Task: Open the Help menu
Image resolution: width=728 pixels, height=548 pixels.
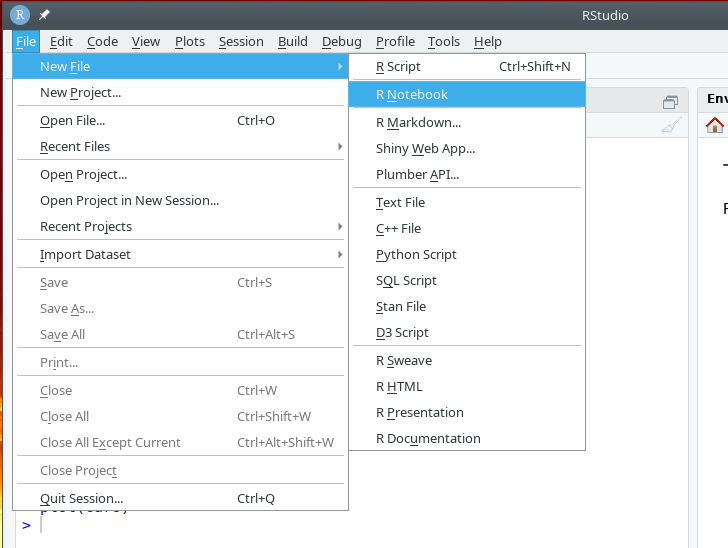Action: point(488,42)
